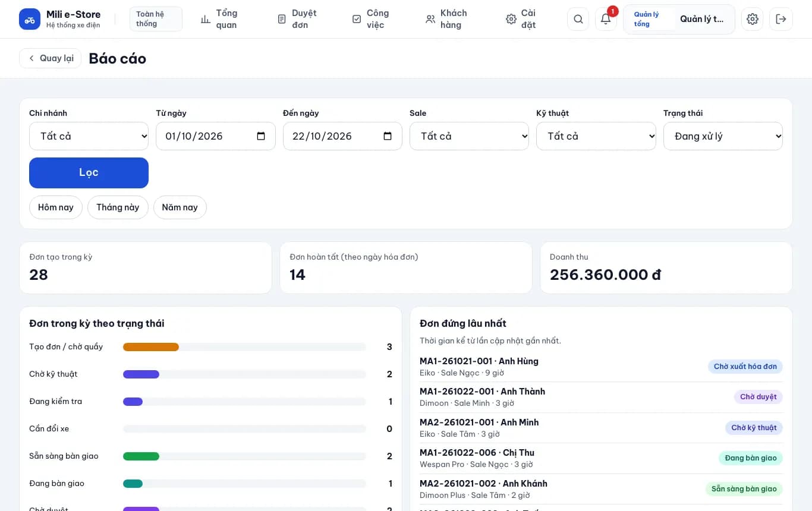
Task: Click the Đến ngày date field
Action: coord(342,136)
